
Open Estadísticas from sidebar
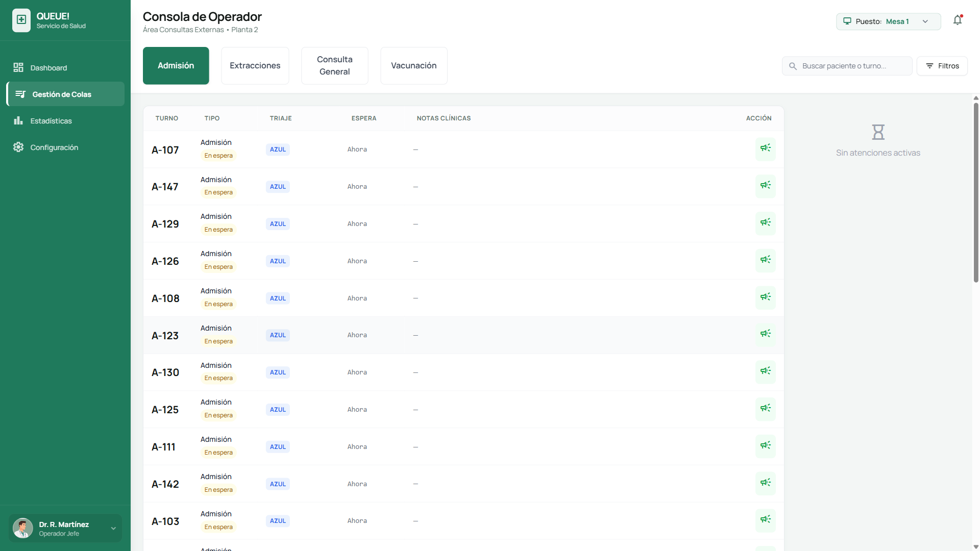51,121
